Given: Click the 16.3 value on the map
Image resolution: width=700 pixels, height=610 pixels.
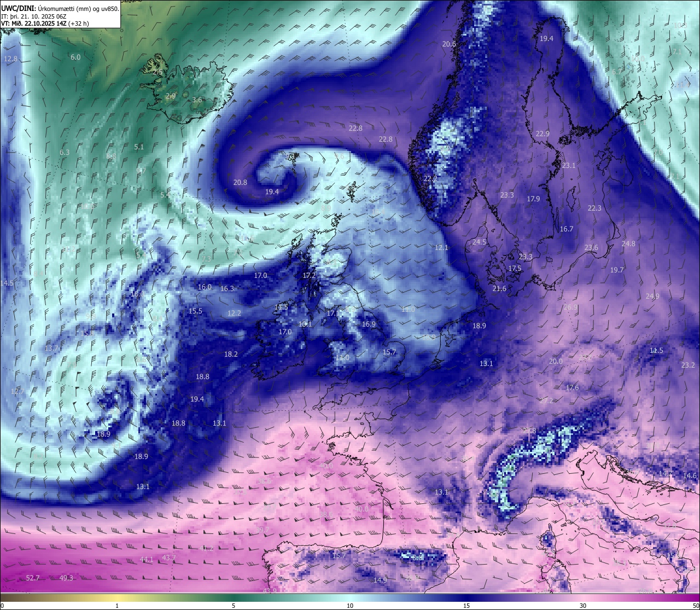Looking at the screenshot, I should 227,289.
